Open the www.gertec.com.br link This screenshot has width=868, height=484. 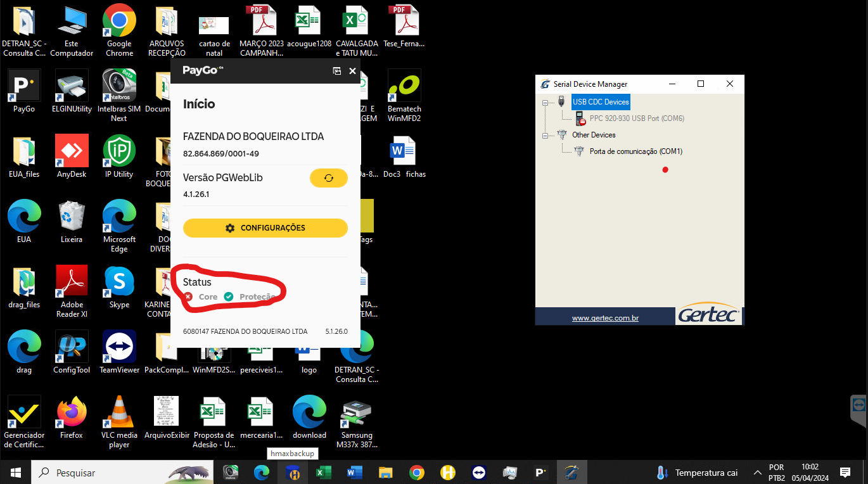point(604,318)
